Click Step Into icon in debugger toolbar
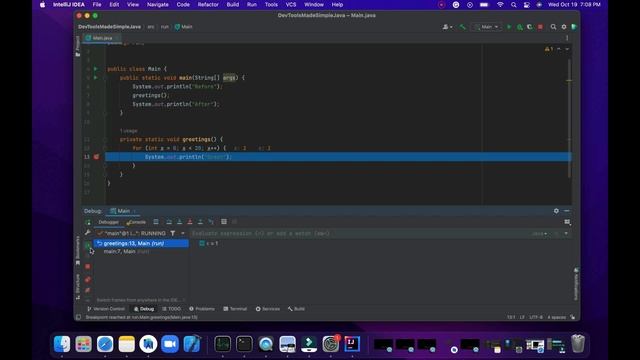This screenshot has height=360, width=640. coord(179,222)
